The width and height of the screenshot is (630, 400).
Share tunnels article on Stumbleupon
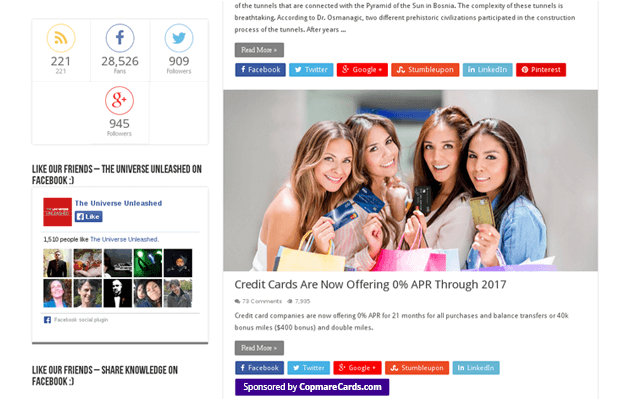point(425,70)
